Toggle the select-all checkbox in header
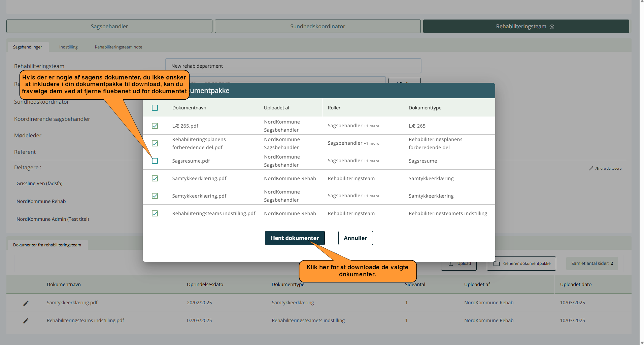The width and height of the screenshot is (644, 345). coord(155,108)
